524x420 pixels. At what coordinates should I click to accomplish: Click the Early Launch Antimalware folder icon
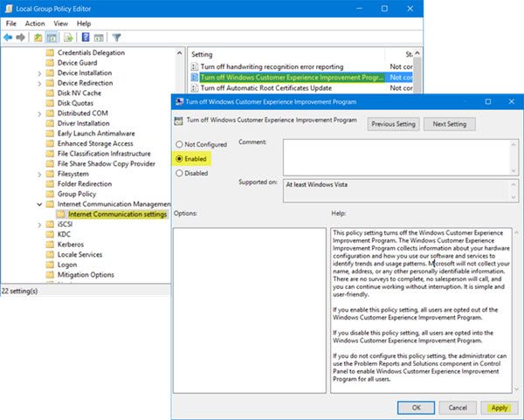point(50,134)
